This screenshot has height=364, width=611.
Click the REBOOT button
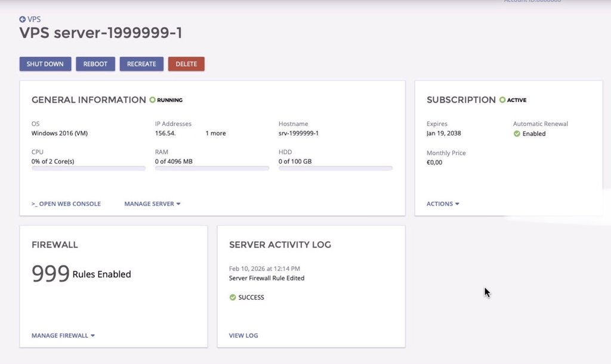point(95,64)
